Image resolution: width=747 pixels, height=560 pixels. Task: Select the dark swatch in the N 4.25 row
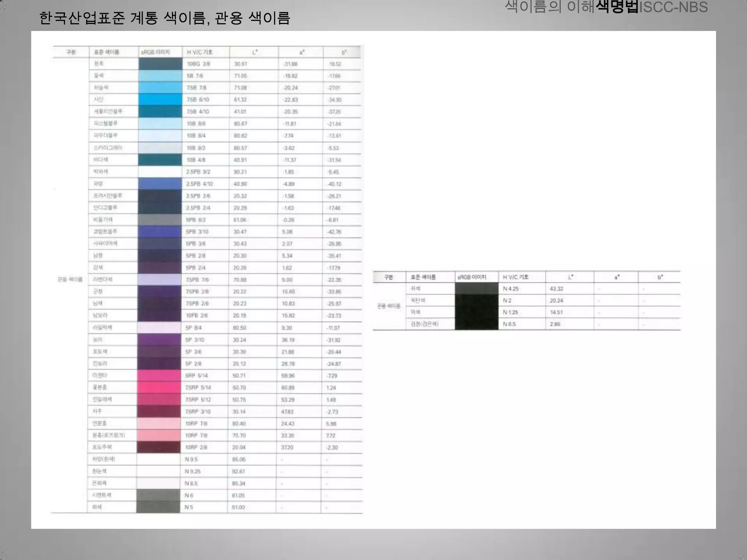[477, 289]
